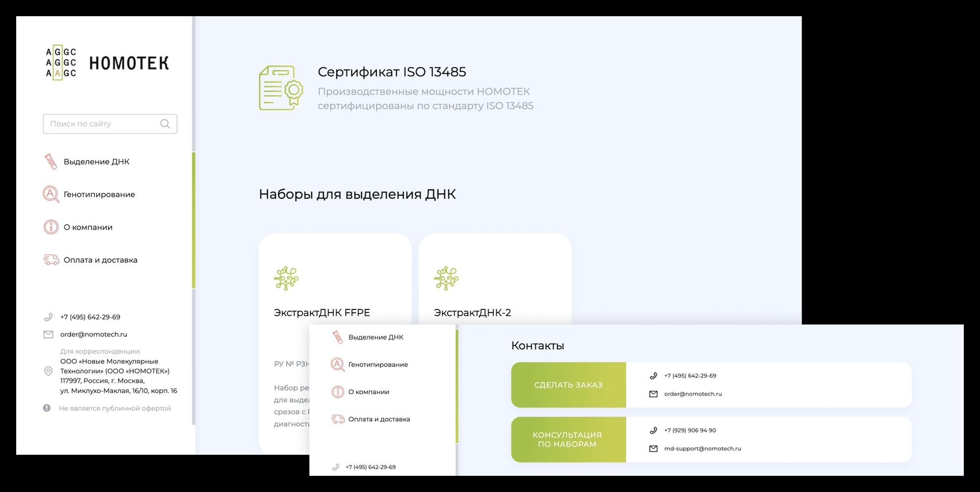Select Оплата и доставка in overlay panel menu
This screenshot has width=980, height=492.
(379, 419)
